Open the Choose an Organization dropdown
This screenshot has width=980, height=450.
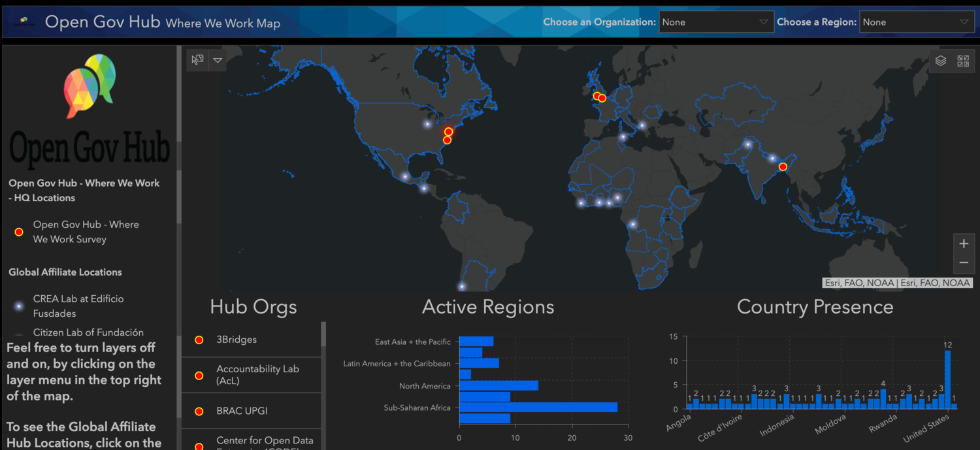coord(717,22)
